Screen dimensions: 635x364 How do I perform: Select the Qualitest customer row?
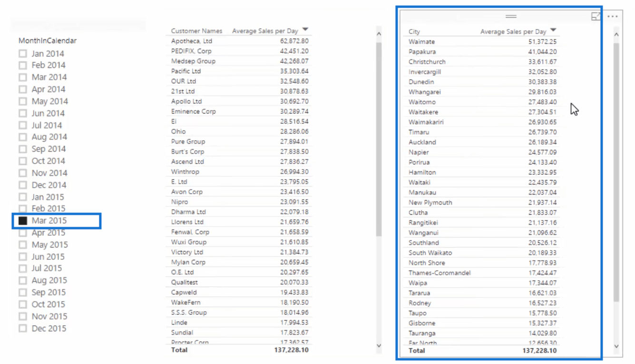(240, 282)
